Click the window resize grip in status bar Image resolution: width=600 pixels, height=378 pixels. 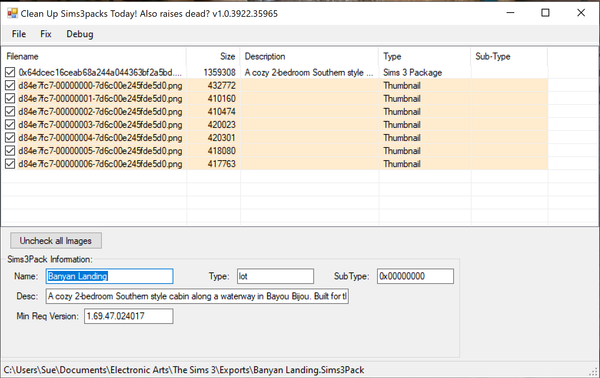point(594,371)
